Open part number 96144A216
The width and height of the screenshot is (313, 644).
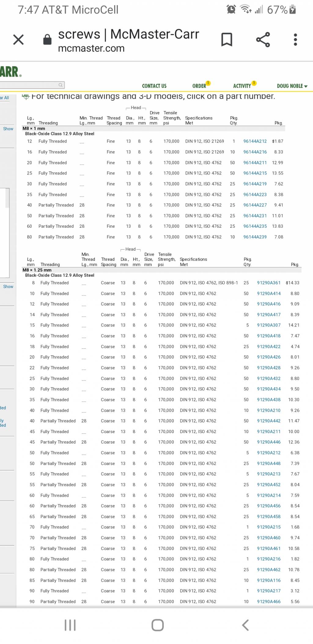(255, 152)
